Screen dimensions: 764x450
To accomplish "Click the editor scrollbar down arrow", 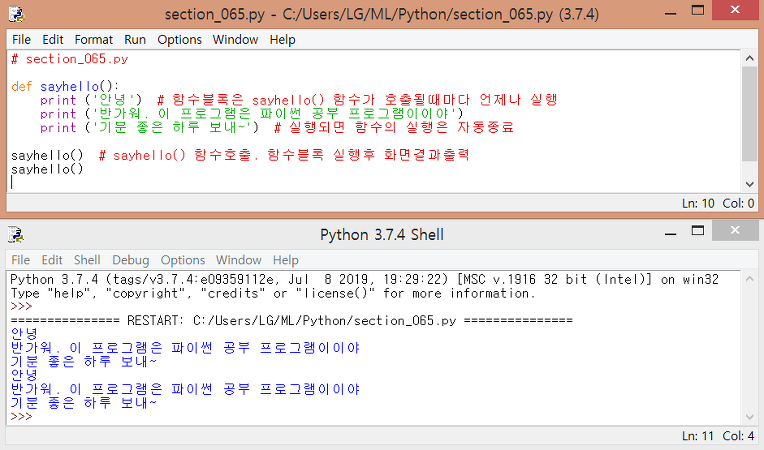I will point(749,184).
